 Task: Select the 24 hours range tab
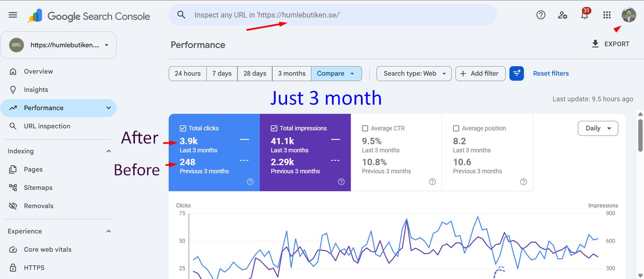[x=188, y=73]
